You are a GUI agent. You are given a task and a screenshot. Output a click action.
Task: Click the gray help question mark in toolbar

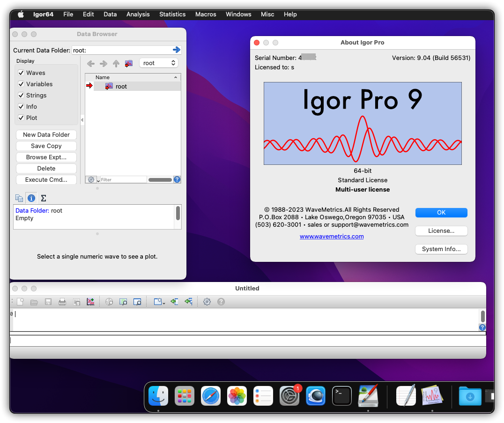221,302
